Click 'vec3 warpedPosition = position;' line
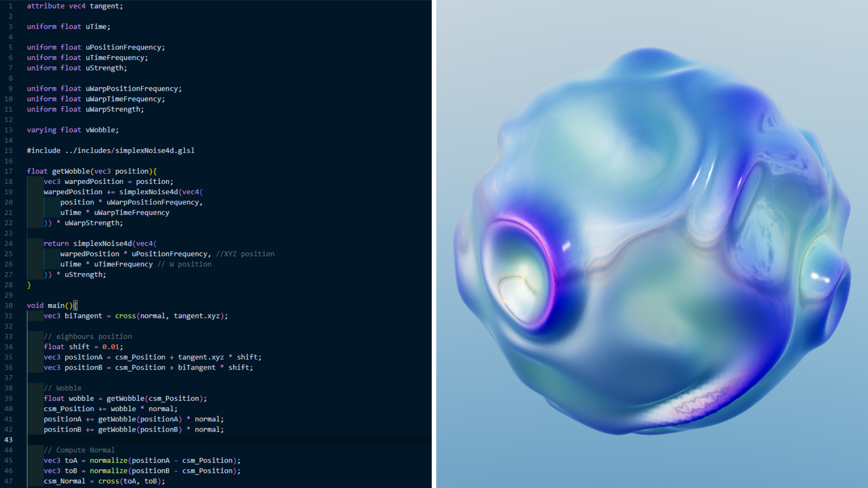The height and width of the screenshot is (488, 868). (108, 182)
